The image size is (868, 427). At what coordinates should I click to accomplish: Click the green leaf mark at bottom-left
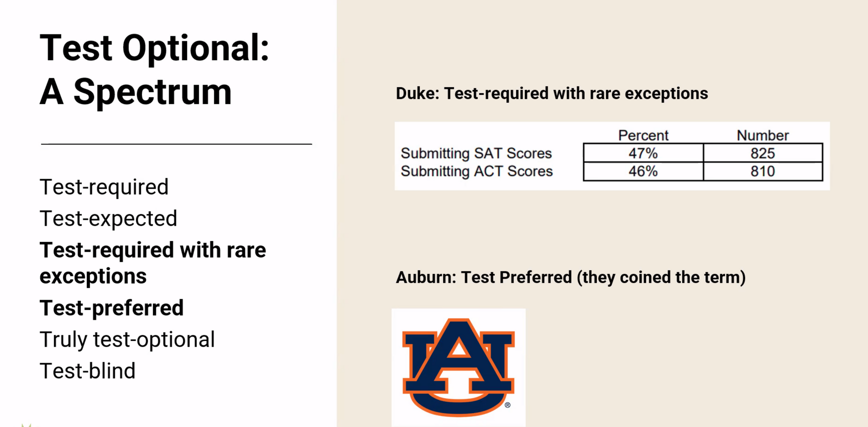tap(26, 425)
